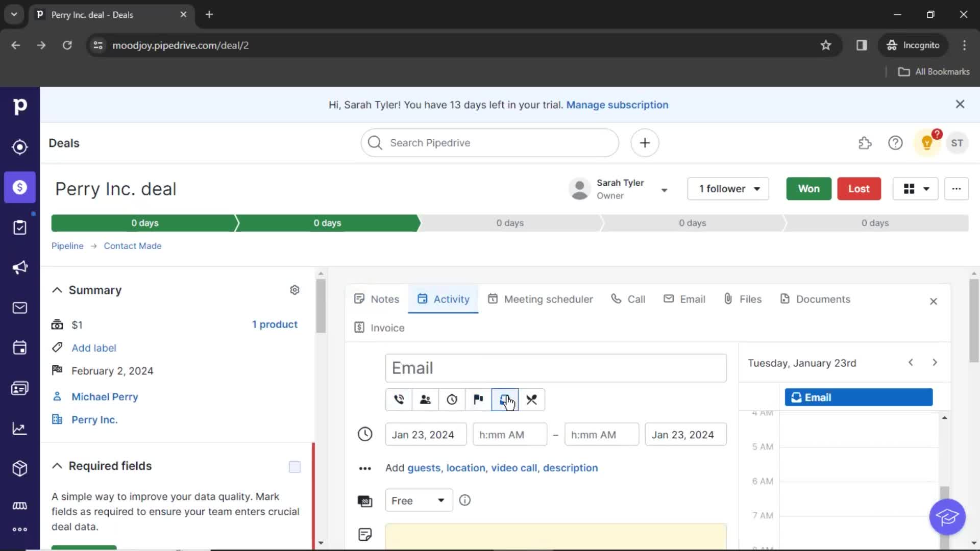Viewport: 980px width, 551px height.
Task: Open Contacts card icon in sidebar
Action: [20, 388]
